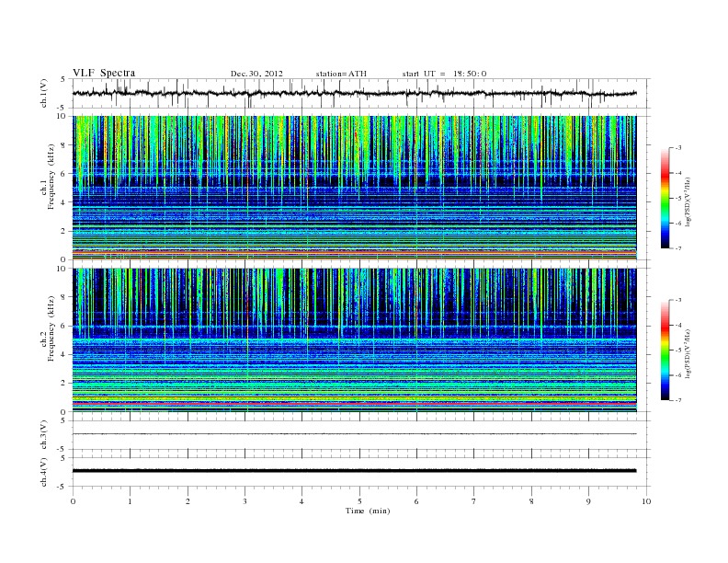Click the "ch.3(V)" axis label
The image size is (728, 563).
click(44, 435)
